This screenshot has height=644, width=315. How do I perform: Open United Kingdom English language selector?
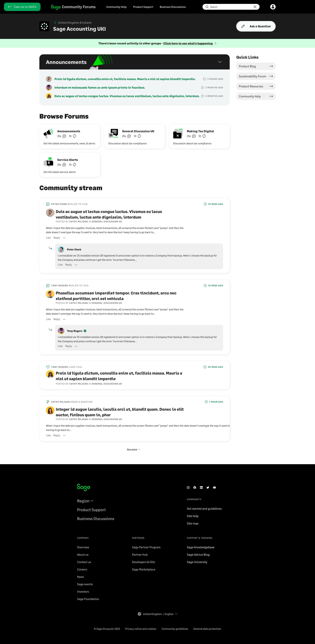tap(158, 614)
